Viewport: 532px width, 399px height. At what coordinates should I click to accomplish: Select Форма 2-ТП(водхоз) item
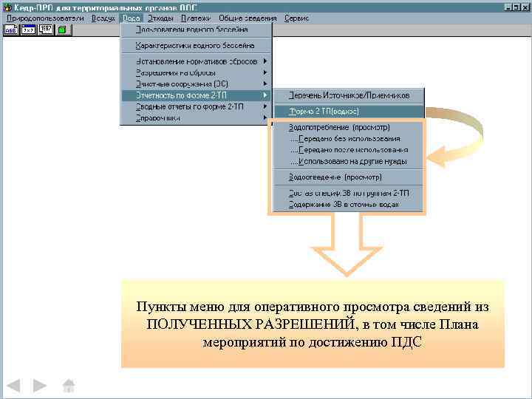(x=349, y=112)
